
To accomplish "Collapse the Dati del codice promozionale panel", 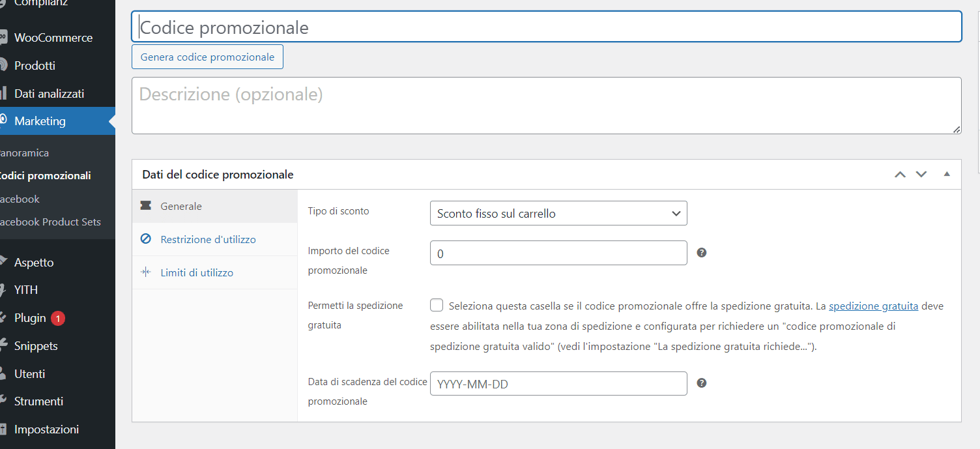I will click(x=947, y=174).
